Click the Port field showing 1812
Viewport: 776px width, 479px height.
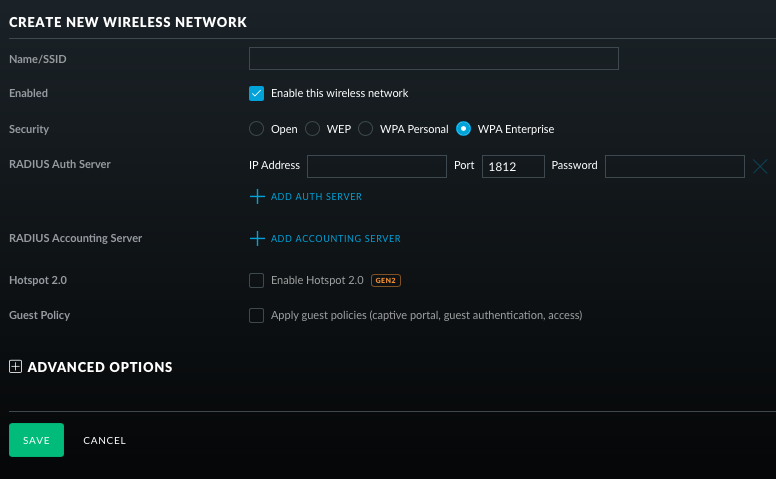513,166
